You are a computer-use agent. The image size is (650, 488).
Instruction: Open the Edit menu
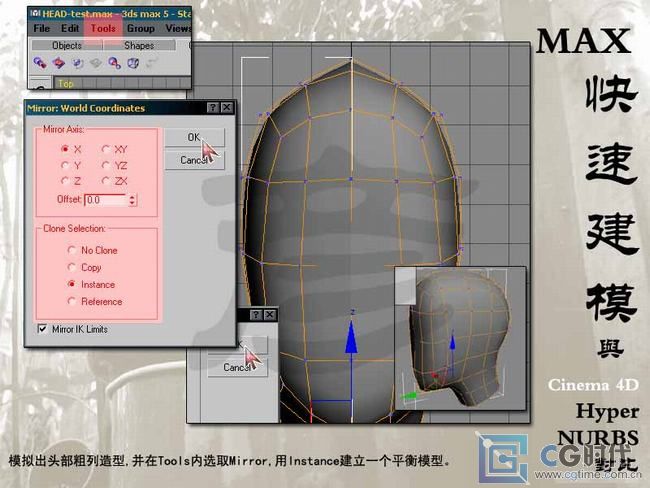(70, 28)
